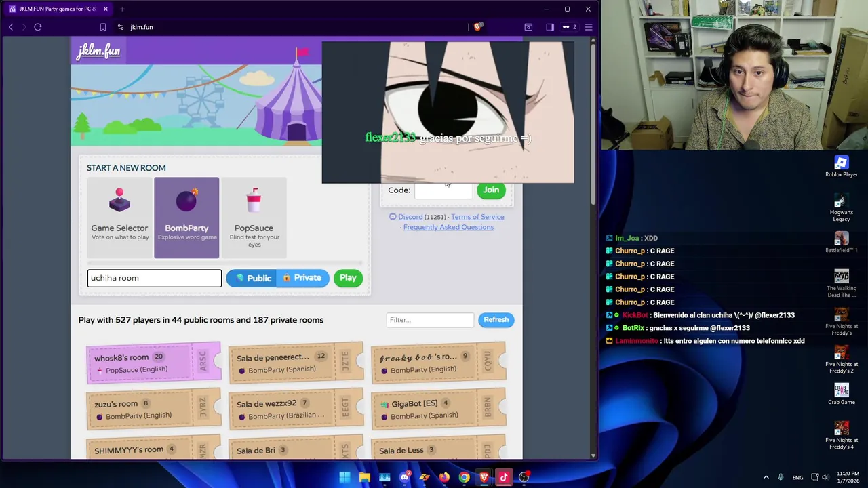Join Sala de peneerect BombParty room
The width and height of the screenshot is (868, 488).
coord(296,363)
